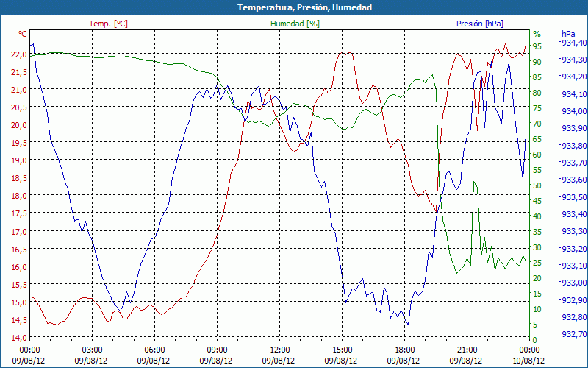Click humidity axis value 55
Screen dimensions: 588x368
(537, 170)
